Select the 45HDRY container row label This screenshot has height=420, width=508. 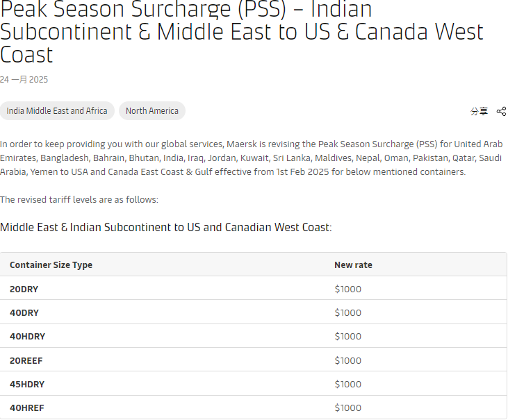(27, 384)
